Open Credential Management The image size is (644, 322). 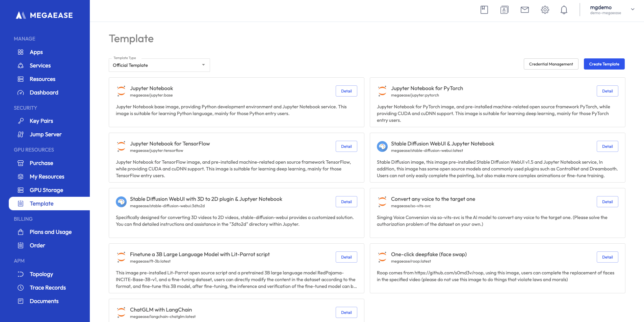[x=551, y=64]
